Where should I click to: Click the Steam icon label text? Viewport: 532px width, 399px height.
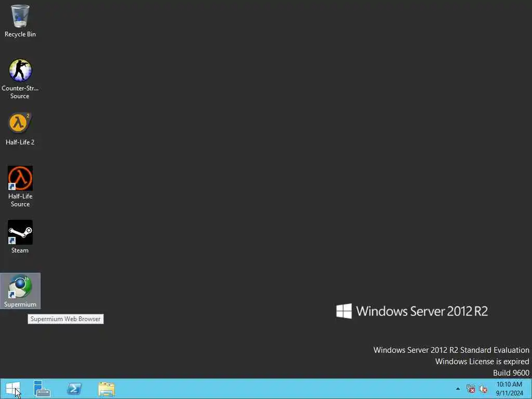click(x=20, y=250)
